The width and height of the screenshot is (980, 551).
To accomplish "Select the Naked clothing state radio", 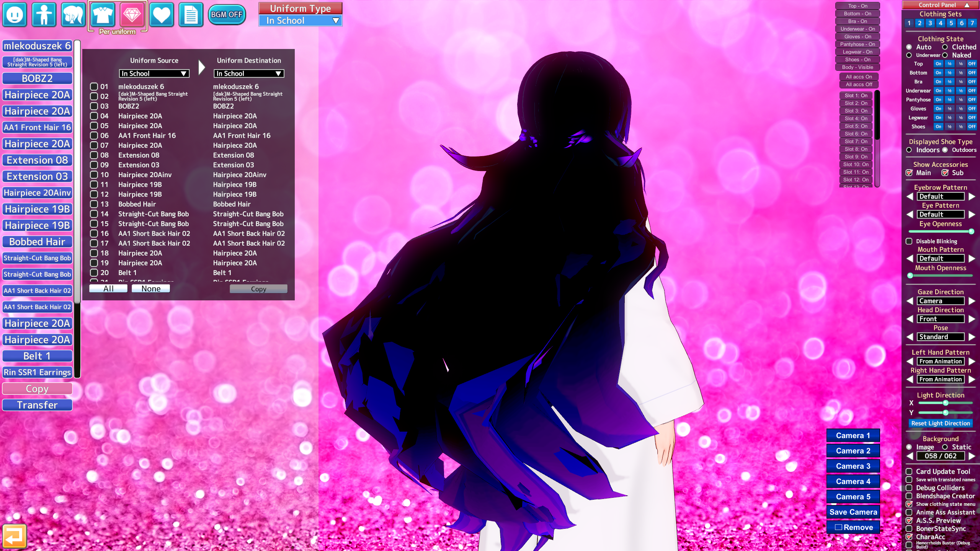I will tap(945, 55).
